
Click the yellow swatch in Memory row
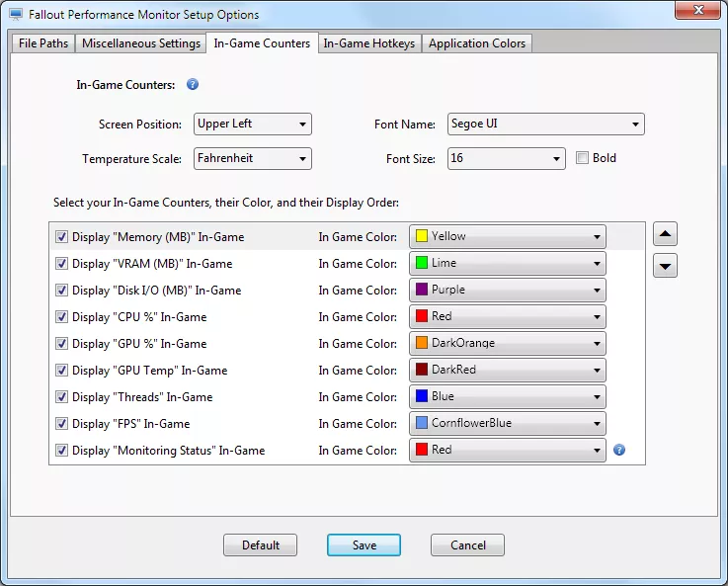point(421,236)
